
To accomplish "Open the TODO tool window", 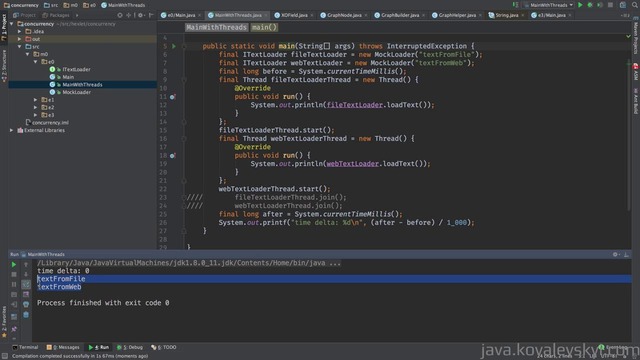I will [164, 347].
